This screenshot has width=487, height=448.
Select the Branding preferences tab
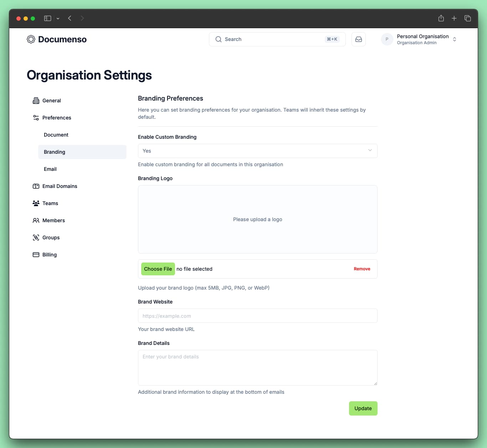tap(54, 152)
